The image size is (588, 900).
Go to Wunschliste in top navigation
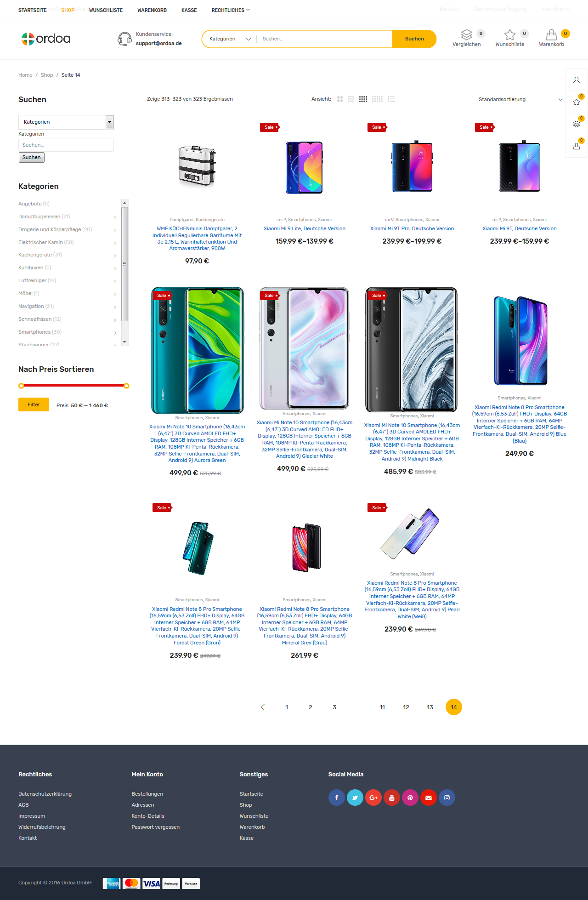pos(106,10)
